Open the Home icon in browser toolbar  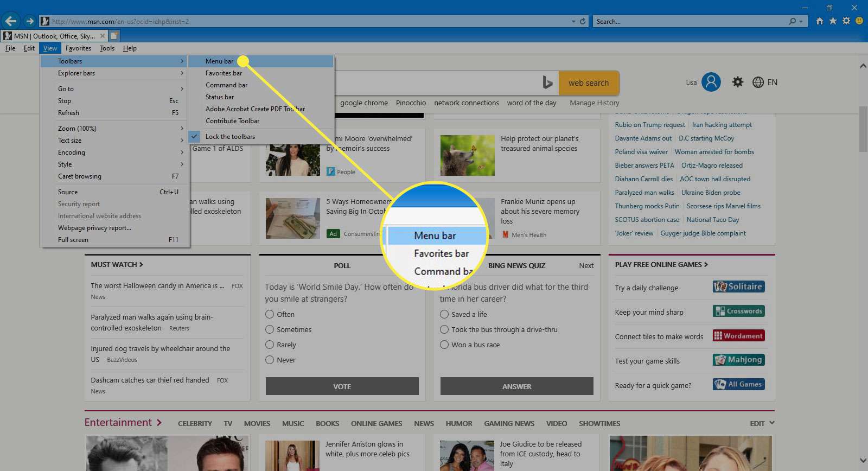(x=820, y=21)
